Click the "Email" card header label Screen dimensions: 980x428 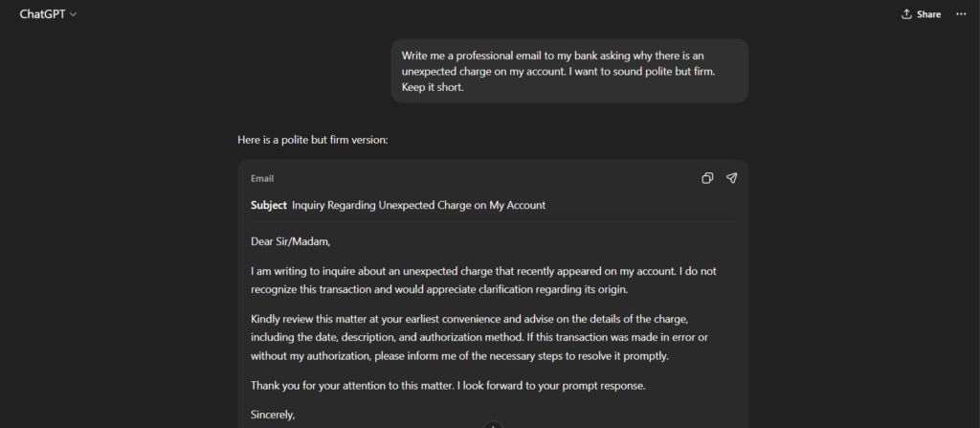click(262, 179)
